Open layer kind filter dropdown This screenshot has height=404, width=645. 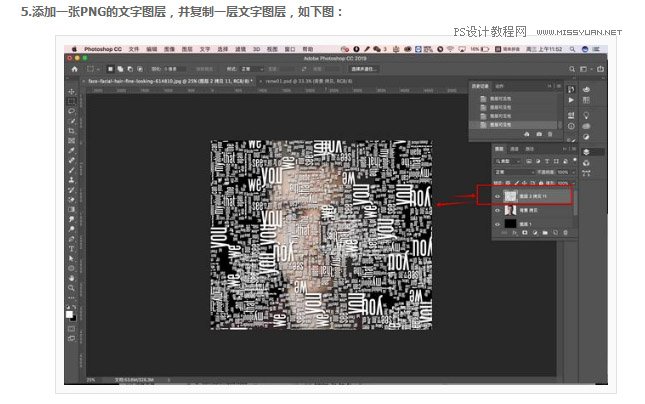coord(508,161)
